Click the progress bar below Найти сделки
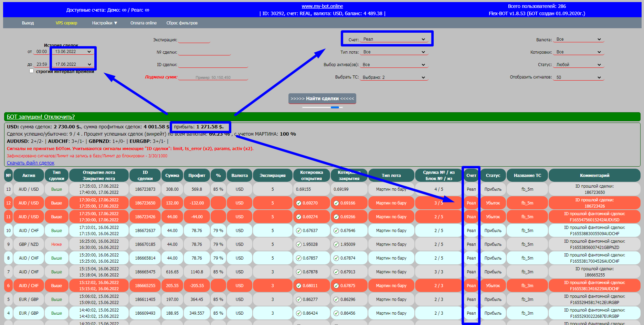Viewport: 644px width, 325px height. point(322,107)
